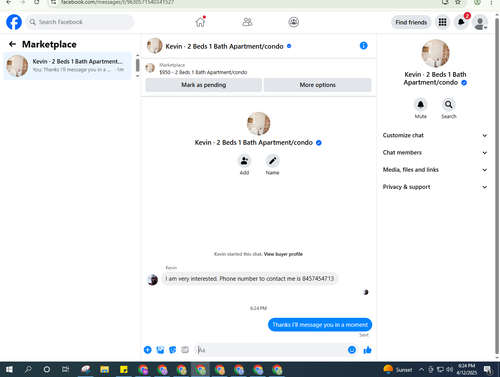The height and width of the screenshot is (377, 500).
Task: Click the Add people icon
Action: (244, 161)
